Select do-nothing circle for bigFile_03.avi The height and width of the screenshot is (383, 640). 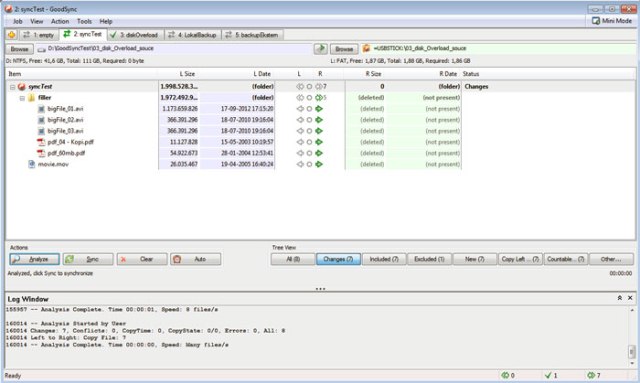coord(309,131)
